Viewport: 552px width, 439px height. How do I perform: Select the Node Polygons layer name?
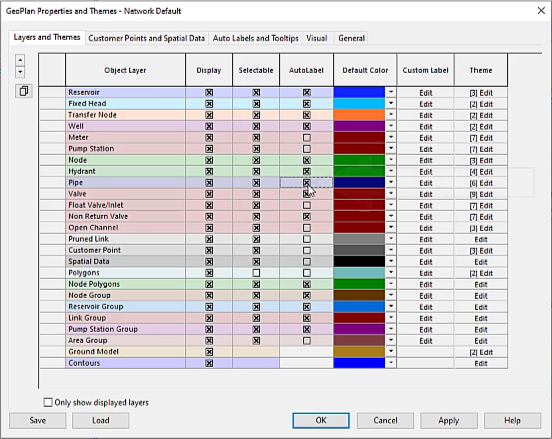point(125,284)
